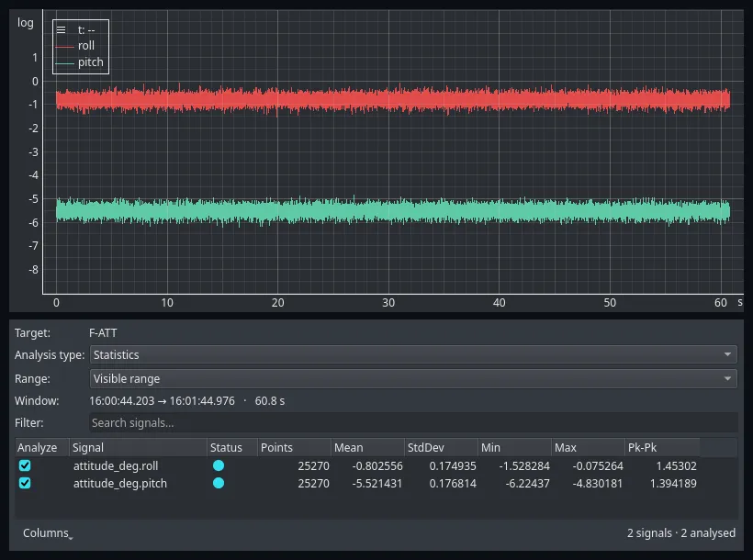Click the legend time readout 't: --'
Viewport: 753px width, 560px height.
pyautogui.click(x=86, y=29)
